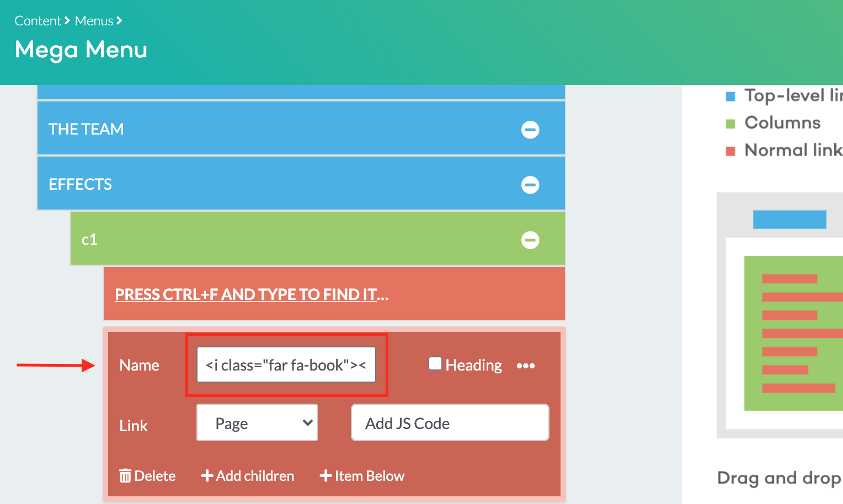This screenshot has height=504, width=843.
Task: Click Item Below button
Action: [x=362, y=475]
